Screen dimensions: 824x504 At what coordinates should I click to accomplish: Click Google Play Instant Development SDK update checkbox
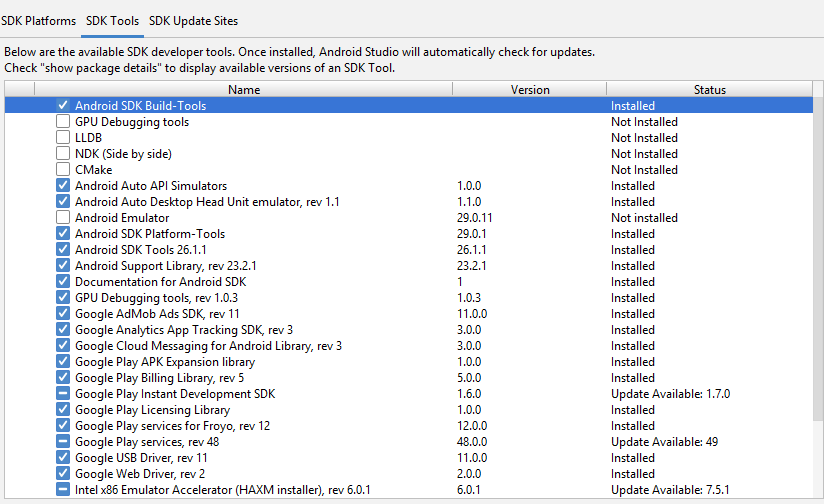click(x=63, y=394)
